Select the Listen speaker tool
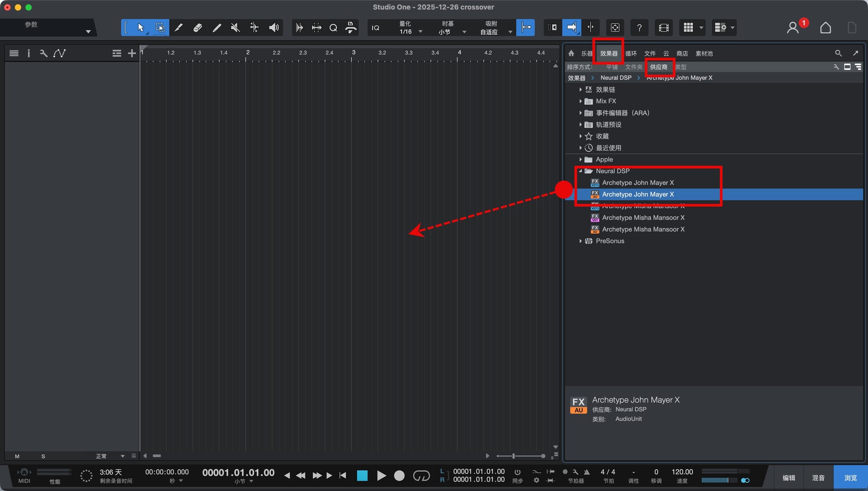This screenshot has width=868, height=491. pyautogui.click(x=274, y=28)
